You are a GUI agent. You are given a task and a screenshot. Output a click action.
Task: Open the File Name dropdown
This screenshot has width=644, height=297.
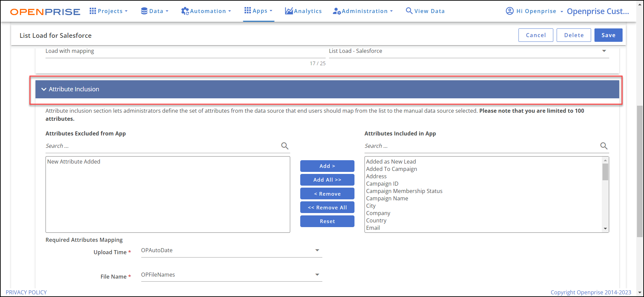tap(232, 275)
